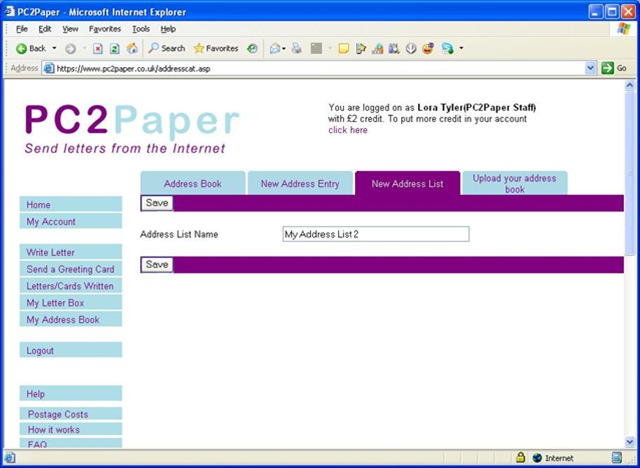Switch to the Address Book tab

(193, 184)
